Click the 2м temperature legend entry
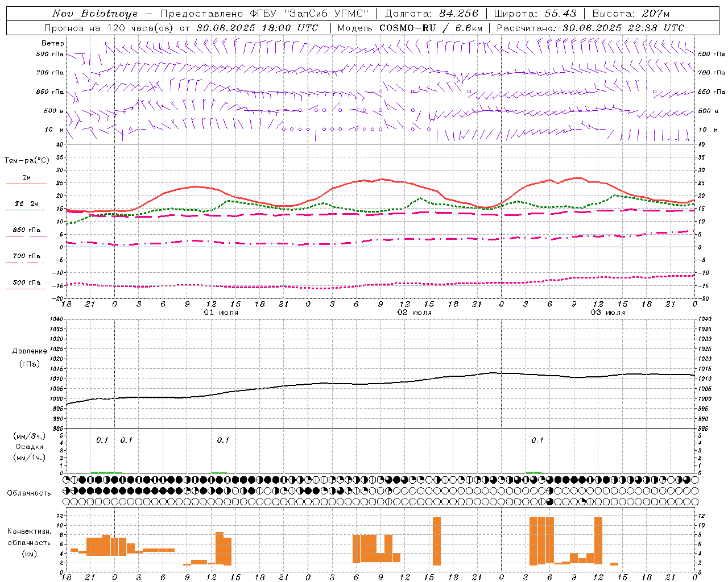This screenshot has width=728, height=582. (27, 178)
